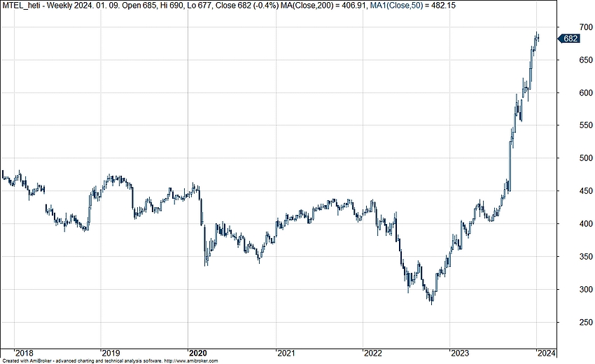Click the Created with AmiBroker footer text
Screen dimensions: 595x364
(x=27, y=361)
